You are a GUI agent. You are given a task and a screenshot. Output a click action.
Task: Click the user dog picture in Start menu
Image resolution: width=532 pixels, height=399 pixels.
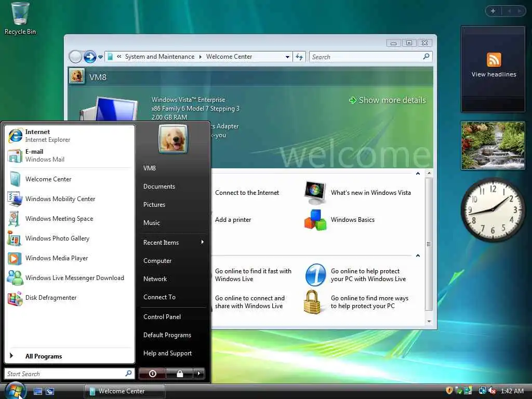coord(172,138)
